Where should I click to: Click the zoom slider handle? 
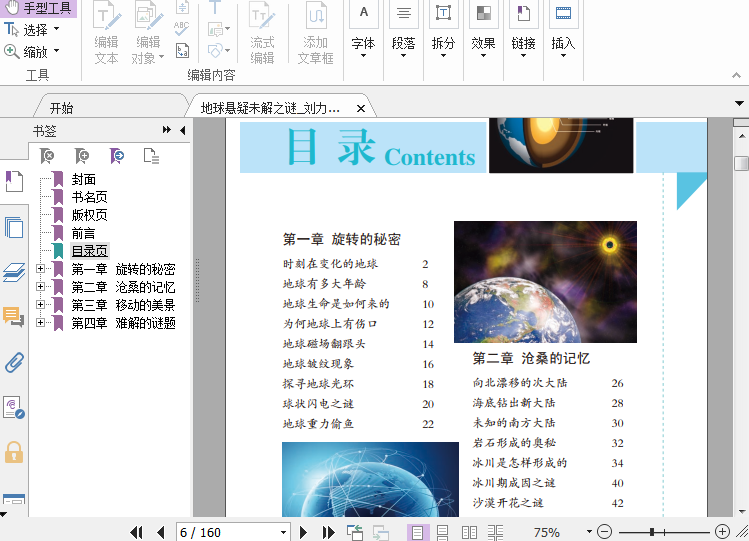(x=652, y=531)
